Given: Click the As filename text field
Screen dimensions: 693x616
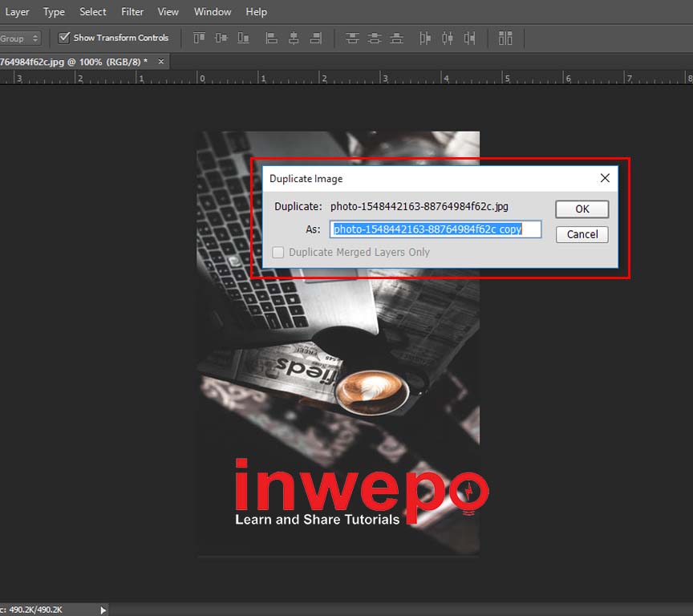Looking at the screenshot, I should (x=436, y=229).
